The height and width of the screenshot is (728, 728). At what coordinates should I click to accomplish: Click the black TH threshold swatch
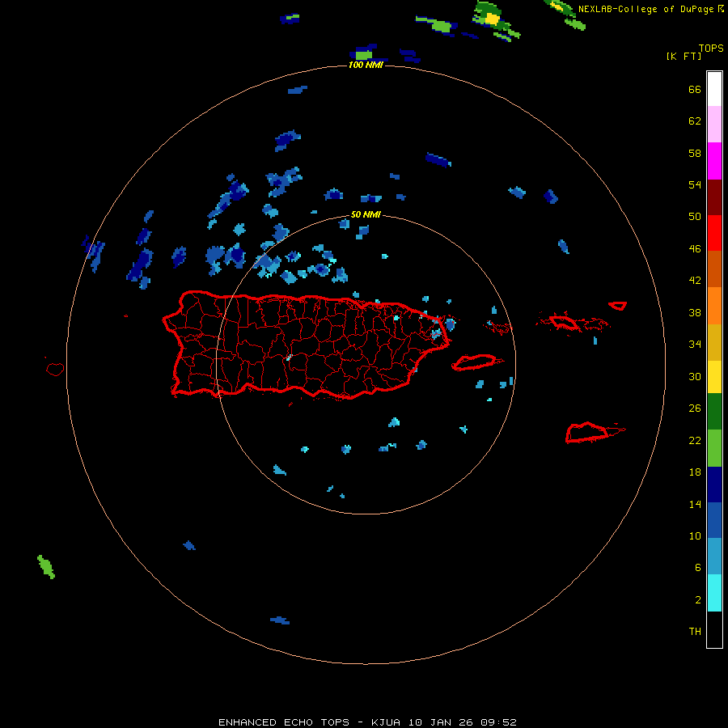coord(714,629)
